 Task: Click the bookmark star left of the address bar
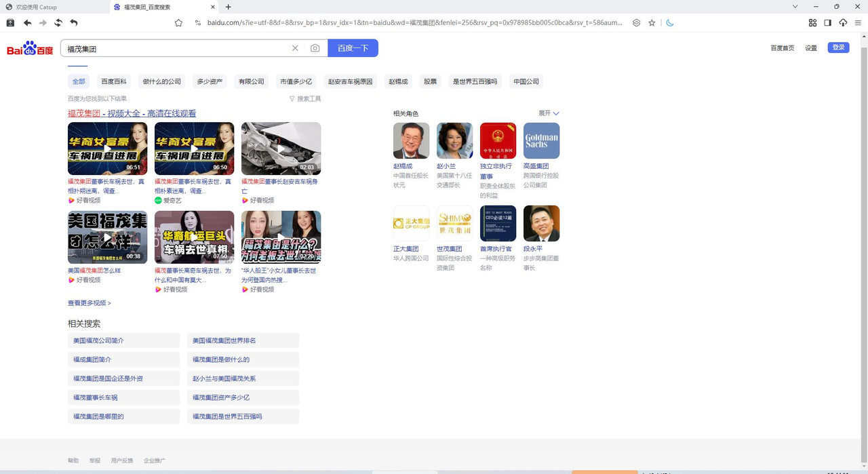pyautogui.click(x=178, y=22)
